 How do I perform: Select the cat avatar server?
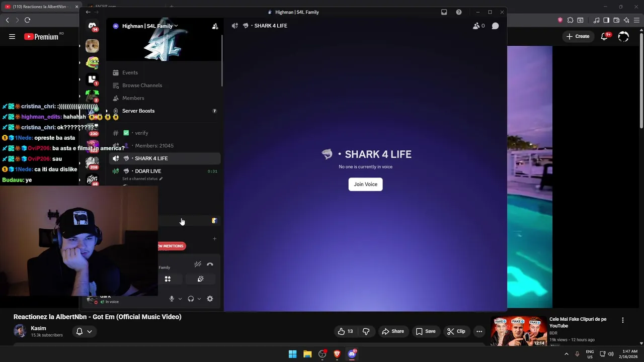tap(92, 46)
